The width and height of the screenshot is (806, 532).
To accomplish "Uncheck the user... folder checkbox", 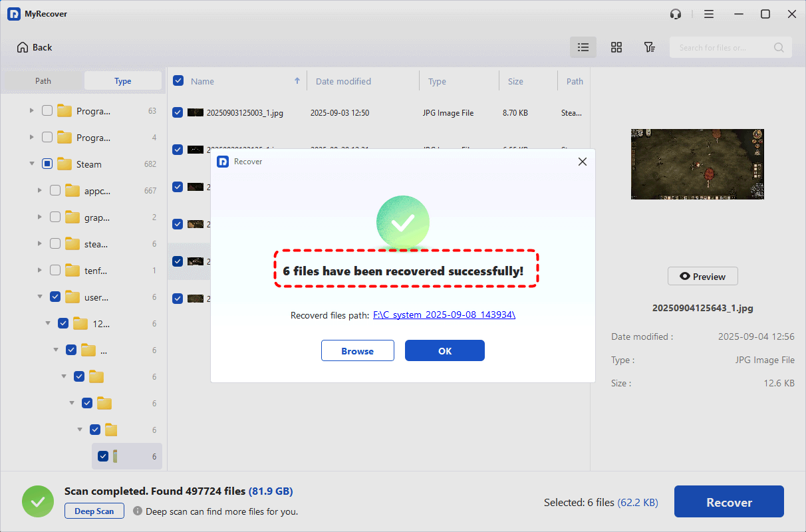I will point(55,297).
